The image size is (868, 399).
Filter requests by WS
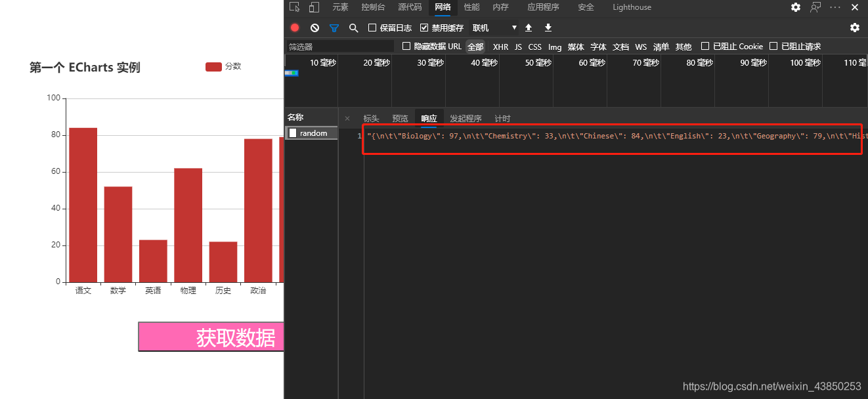(x=641, y=47)
